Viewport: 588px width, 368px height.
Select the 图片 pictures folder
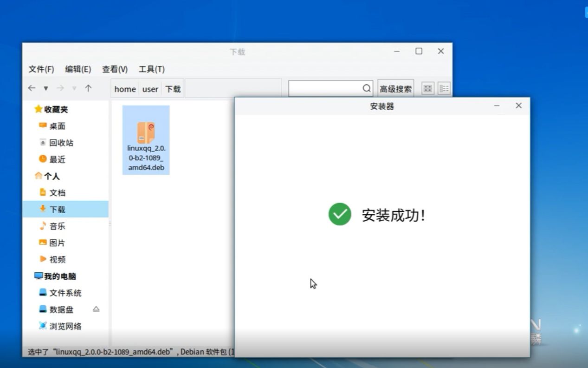click(x=58, y=243)
